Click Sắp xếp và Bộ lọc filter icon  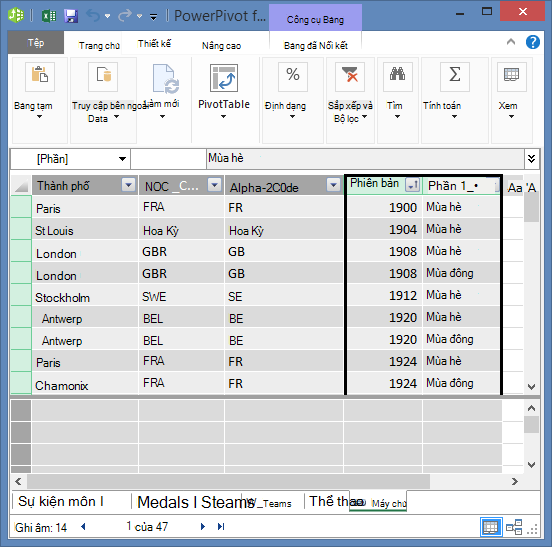(350, 76)
